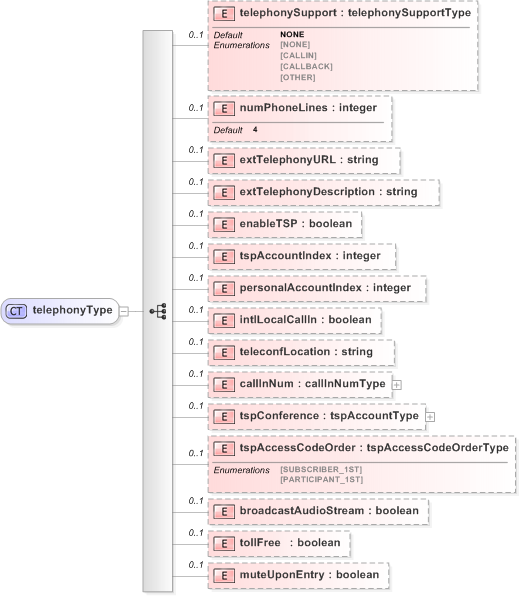Select numPhoneLines : integer label
This screenshot has height=596, width=520.
coord(308,108)
